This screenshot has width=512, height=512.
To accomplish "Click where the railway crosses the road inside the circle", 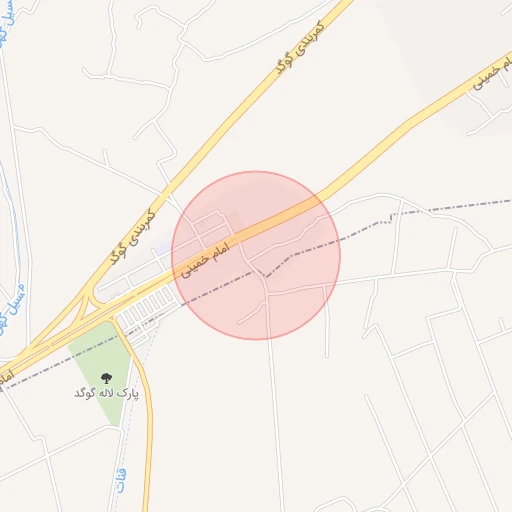I will [x=262, y=273].
